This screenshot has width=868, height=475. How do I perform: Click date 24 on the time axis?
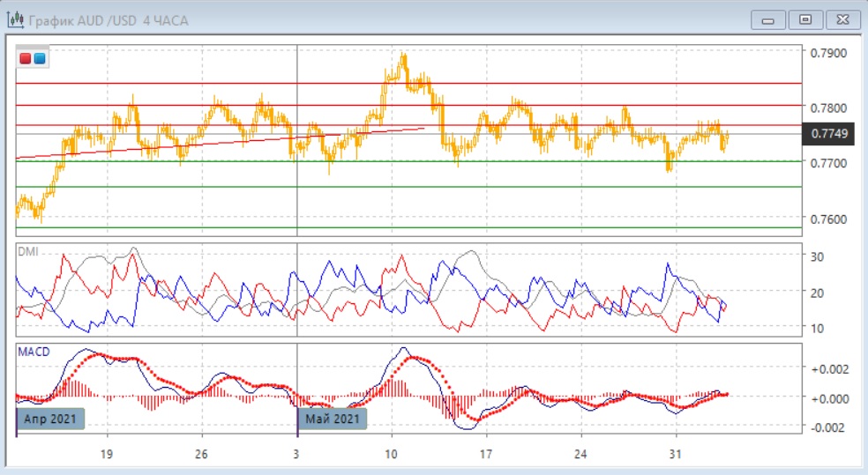[x=580, y=455]
